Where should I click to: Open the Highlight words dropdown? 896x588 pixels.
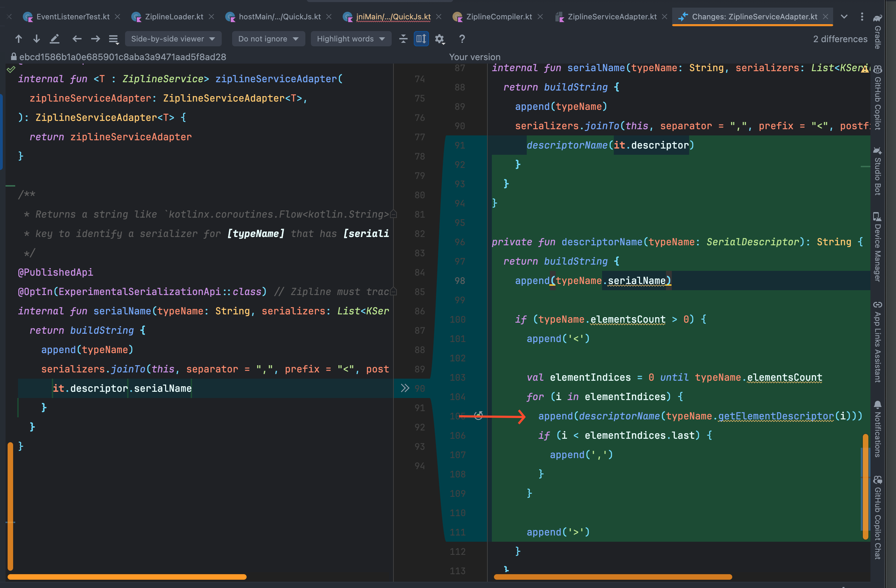coord(351,38)
